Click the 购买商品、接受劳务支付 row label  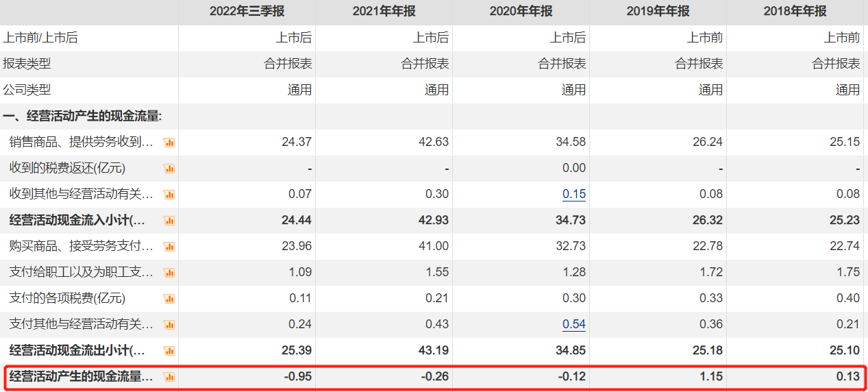pos(82,246)
